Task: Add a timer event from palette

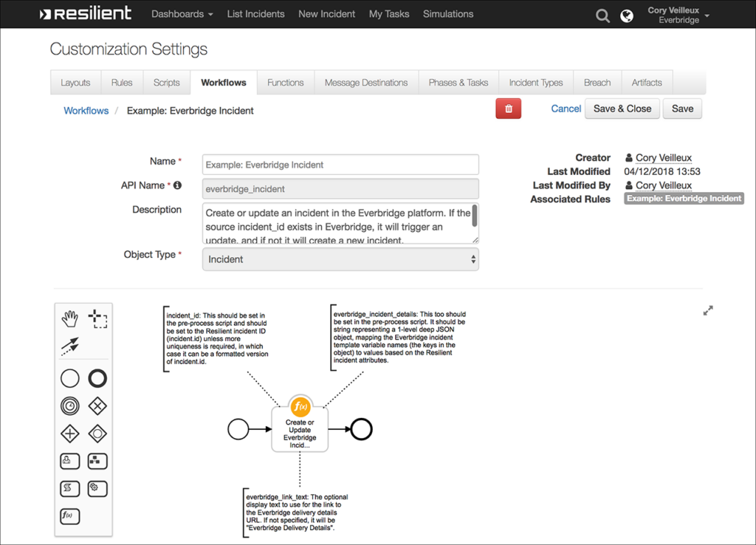Action: coord(70,406)
